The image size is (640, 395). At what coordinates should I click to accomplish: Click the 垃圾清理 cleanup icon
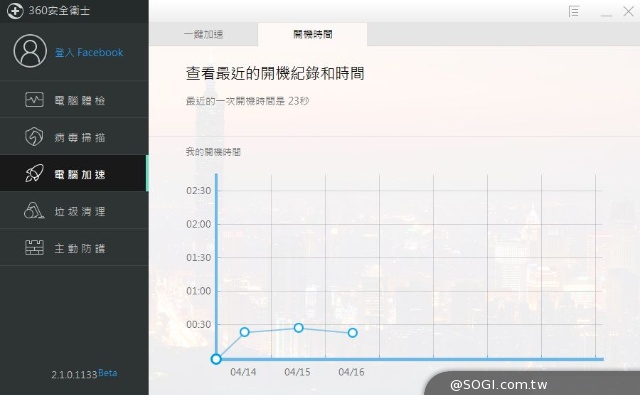pyautogui.click(x=34, y=211)
